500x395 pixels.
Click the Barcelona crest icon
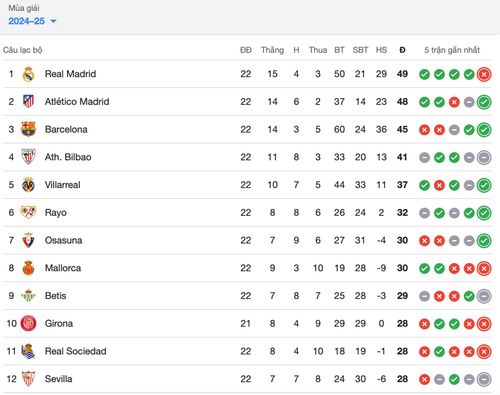pyautogui.click(x=28, y=129)
